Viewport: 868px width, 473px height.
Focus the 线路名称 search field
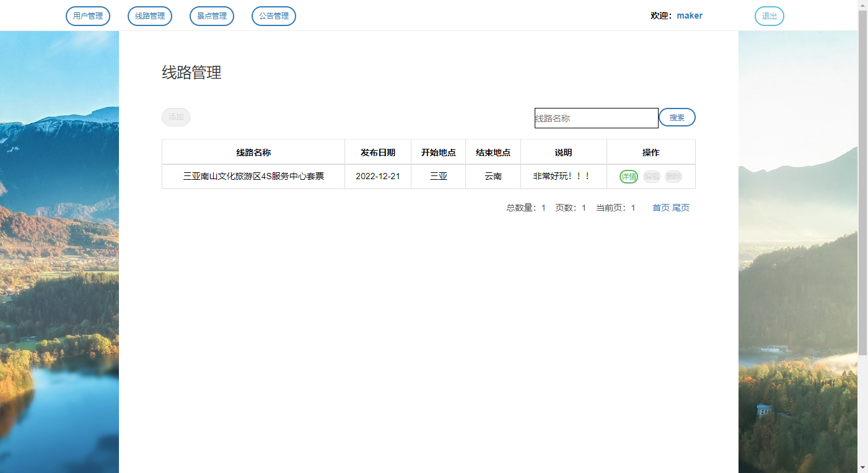pyautogui.click(x=597, y=118)
